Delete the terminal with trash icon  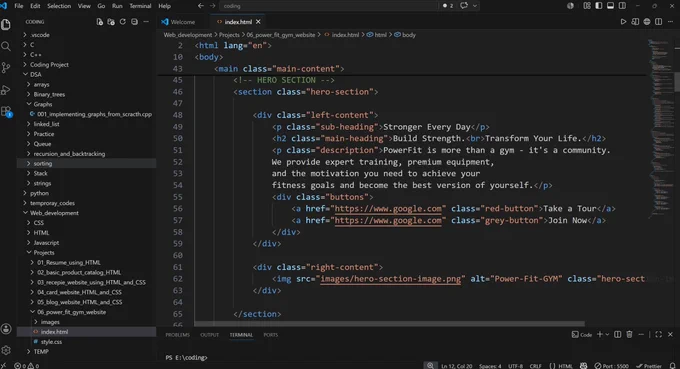click(x=629, y=334)
